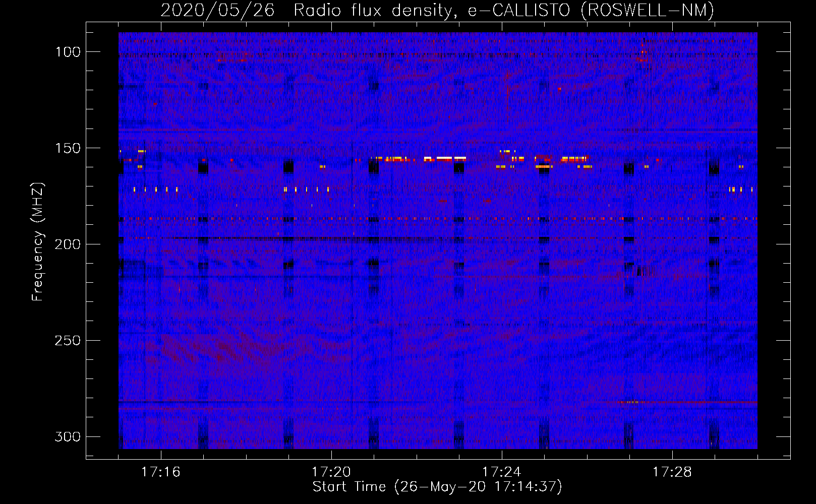Click the 17:28 time tick label
The width and height of the screenshot is (816, 504).
click(672, 472)
